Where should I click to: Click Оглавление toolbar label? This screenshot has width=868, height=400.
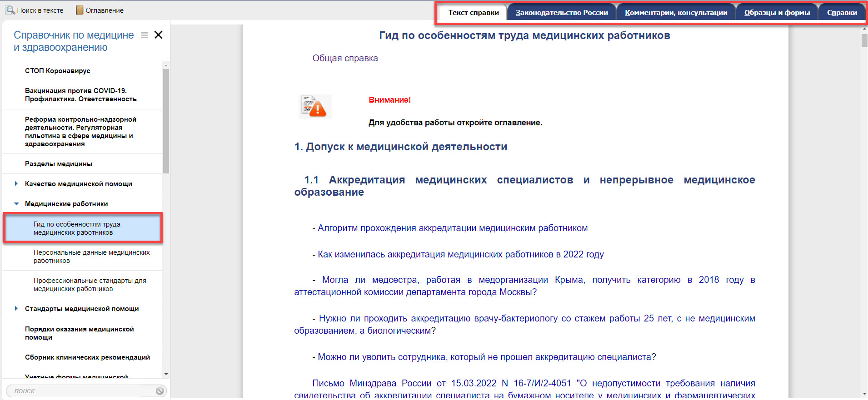tap(105, 10)
